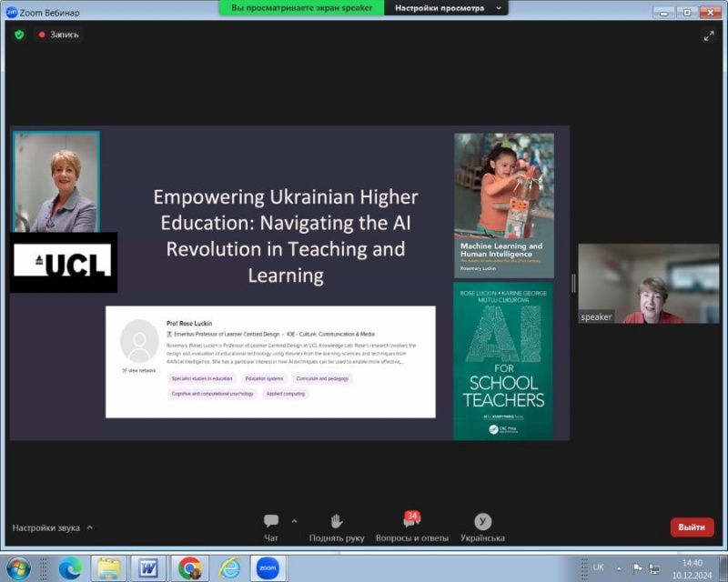Viewport: 728px width, 582px height.
Task: Open Google Chrome from the taskbar
Action: [x=189, y=568]
